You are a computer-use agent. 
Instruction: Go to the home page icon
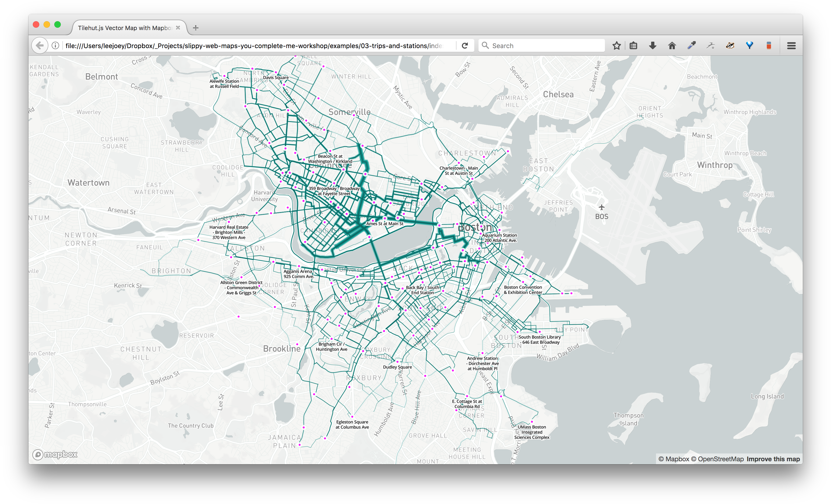[672, 45]
